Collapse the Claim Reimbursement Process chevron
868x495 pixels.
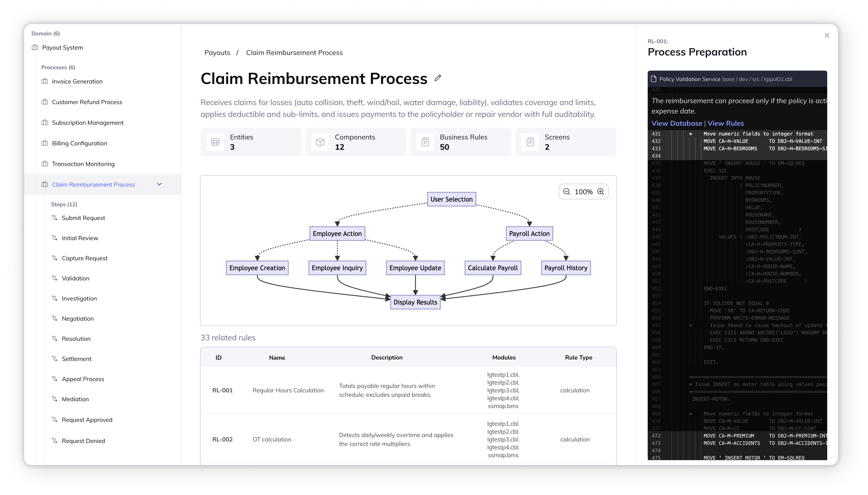[159, 184]
